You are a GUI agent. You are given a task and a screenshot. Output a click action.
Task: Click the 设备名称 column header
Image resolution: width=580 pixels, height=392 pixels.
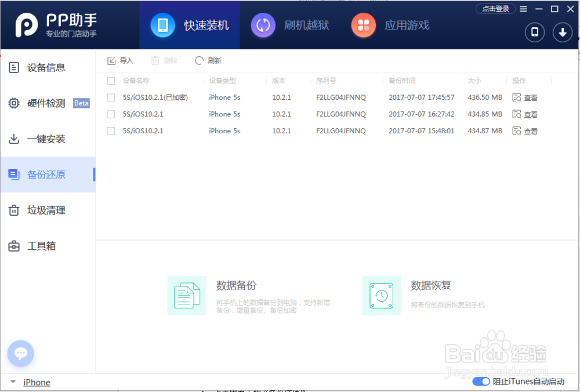(136, 81)
